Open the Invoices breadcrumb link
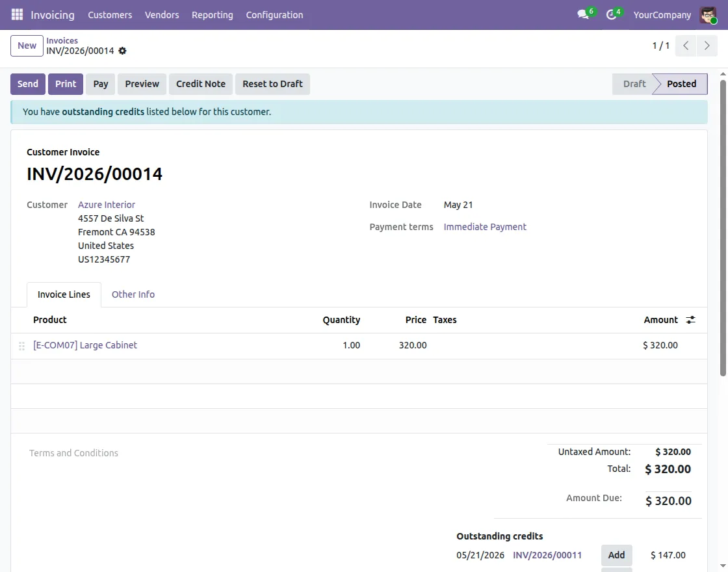Viewport: 728px width, 572px height. (62, 40)
